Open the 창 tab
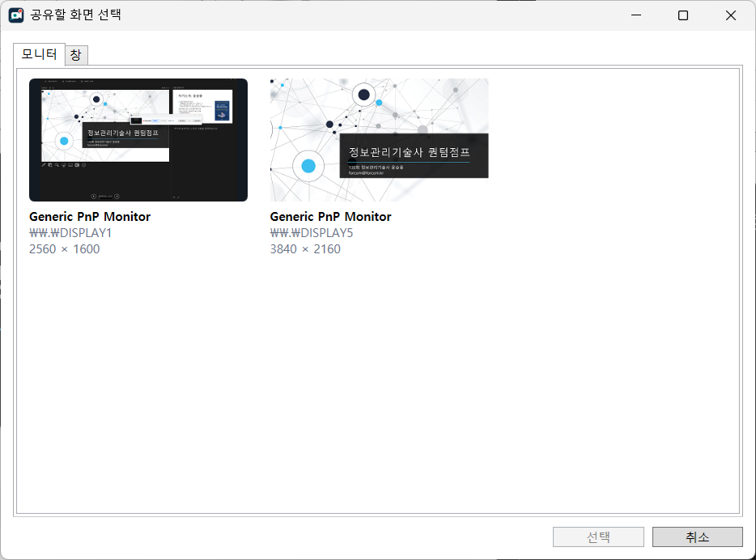 (x=76, y=55)
